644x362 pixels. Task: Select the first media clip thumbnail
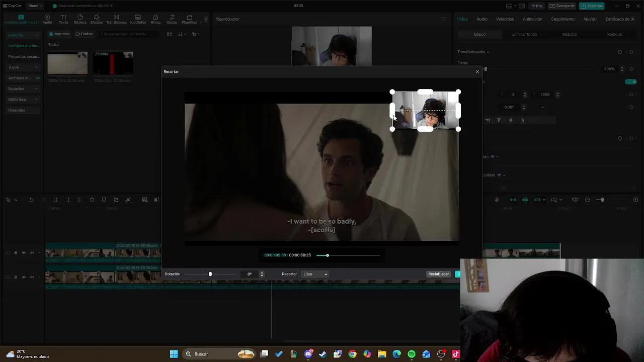click(x=67, y=64)
